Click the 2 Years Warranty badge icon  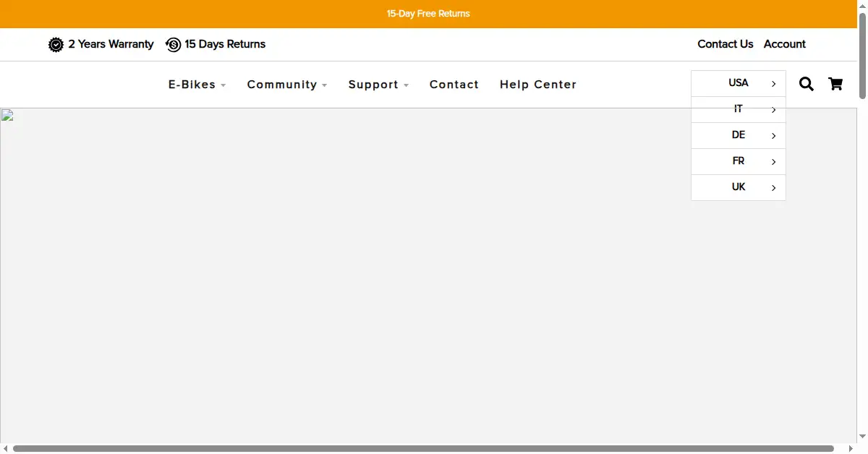point(56,45)
